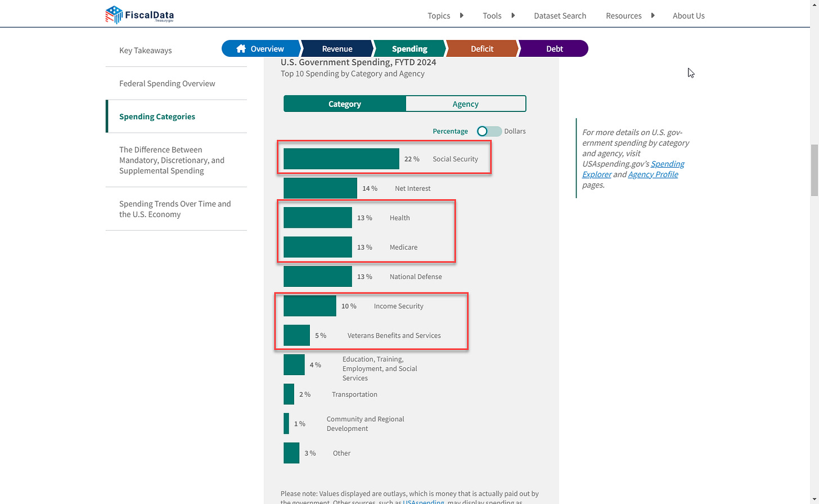Expand the Topics dropdown arrow

tap(462, 16)
